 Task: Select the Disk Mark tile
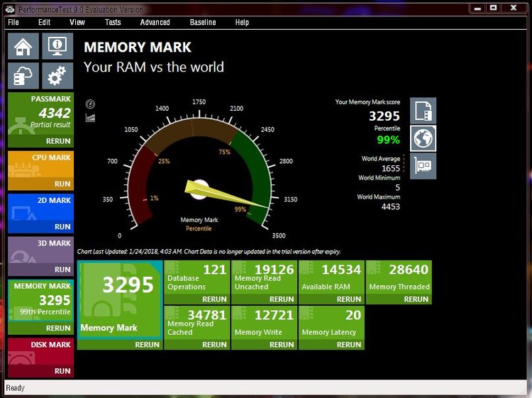(x=40, y=351)
